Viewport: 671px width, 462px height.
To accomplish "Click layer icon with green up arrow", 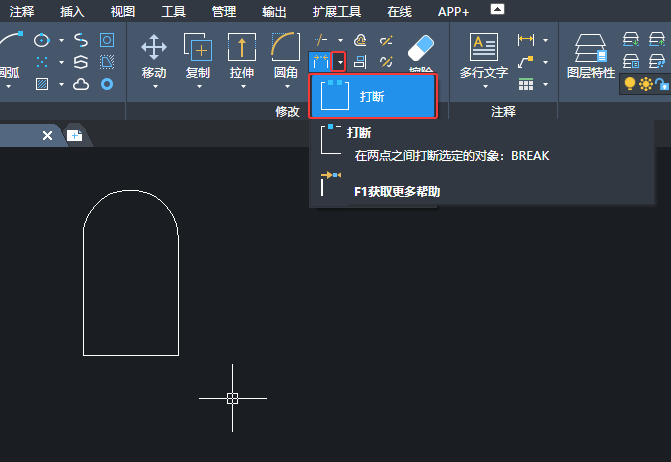I will (657, 39).
